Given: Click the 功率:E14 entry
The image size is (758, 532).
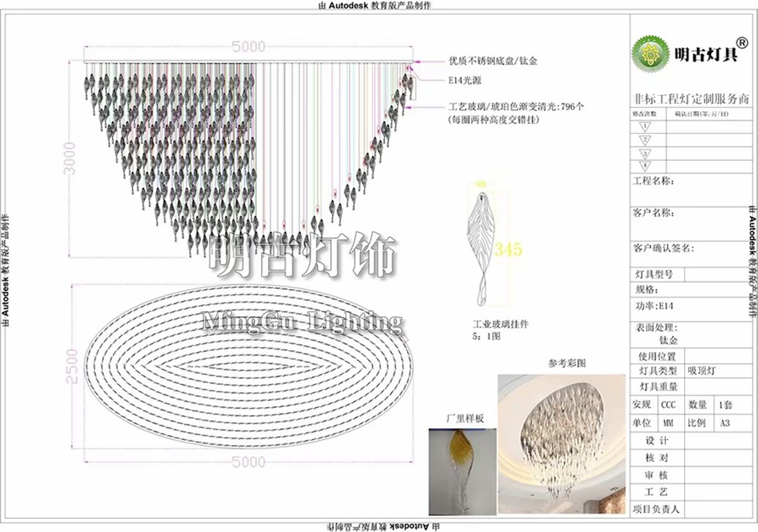Looking at the screenshot, I should click(x=654, y=306).
